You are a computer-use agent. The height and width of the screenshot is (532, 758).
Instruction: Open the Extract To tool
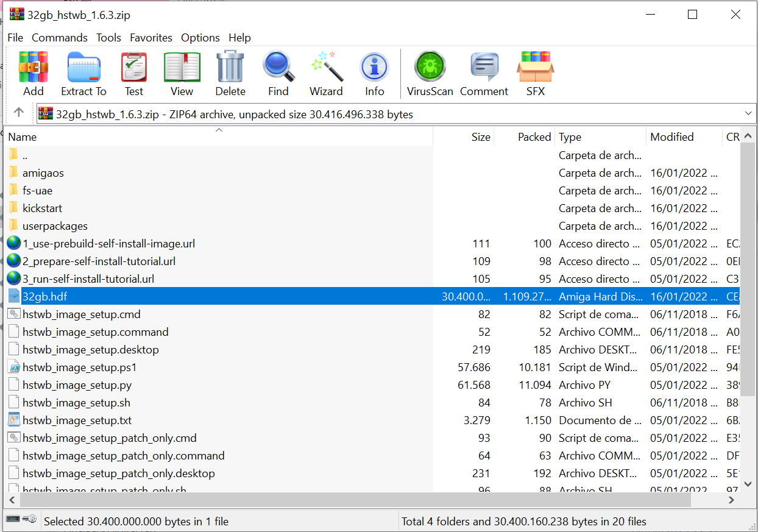tap(83, 74)
